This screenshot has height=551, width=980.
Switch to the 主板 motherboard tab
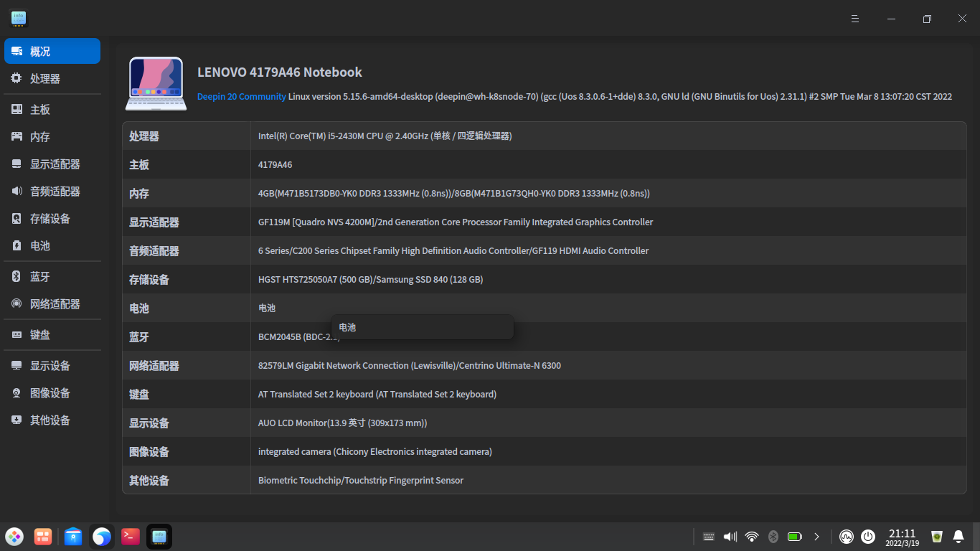coord(40,110)
